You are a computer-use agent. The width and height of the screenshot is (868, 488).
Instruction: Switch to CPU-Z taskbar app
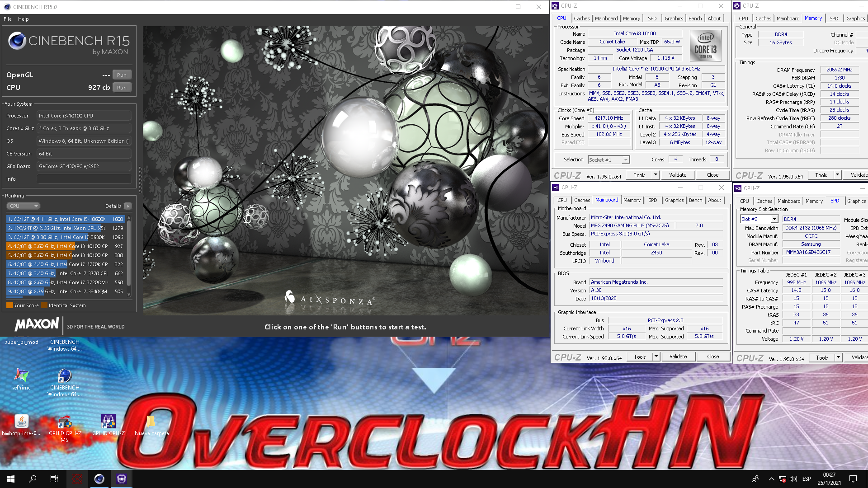click(121, 479)
